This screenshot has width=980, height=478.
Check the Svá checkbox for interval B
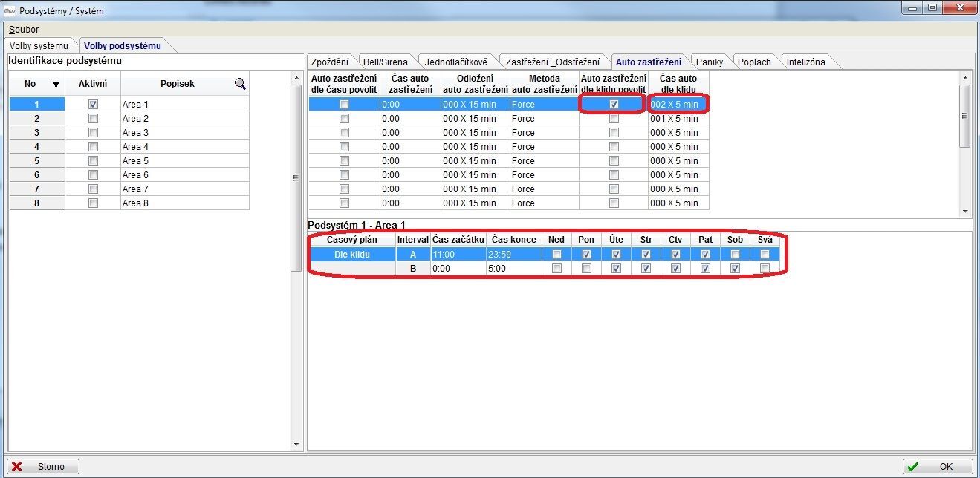765,269
